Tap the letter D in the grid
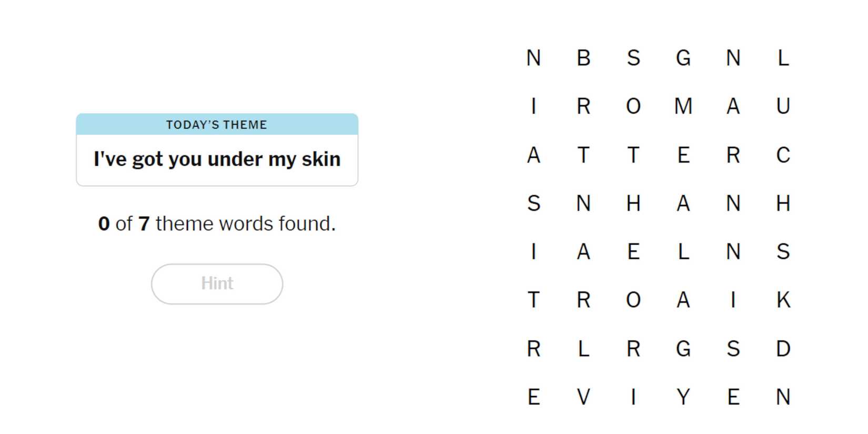 [x=783, y=348]
